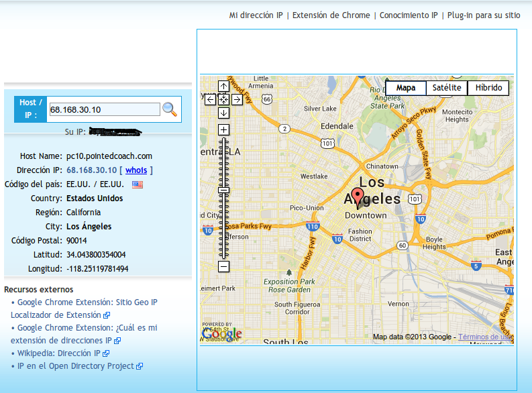Image resolution: width=532 pixels, height=393 pixels.
Task: Click external link icon after Wikipedia: Dirección IP
Action: click(106, 353)
